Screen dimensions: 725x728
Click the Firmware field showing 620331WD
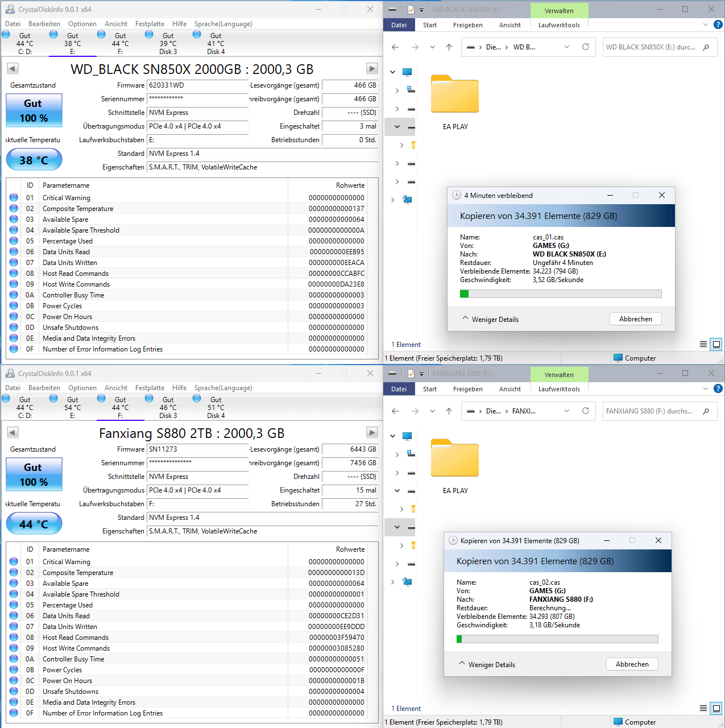pos(197,85)
